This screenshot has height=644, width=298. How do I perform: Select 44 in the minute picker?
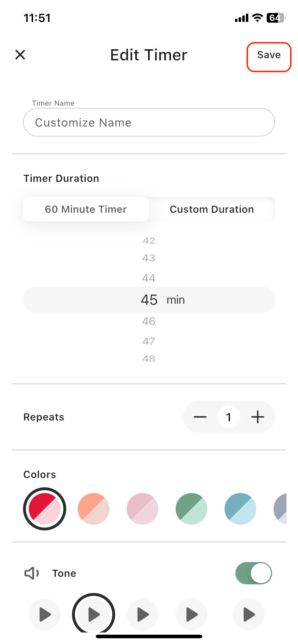149,278
